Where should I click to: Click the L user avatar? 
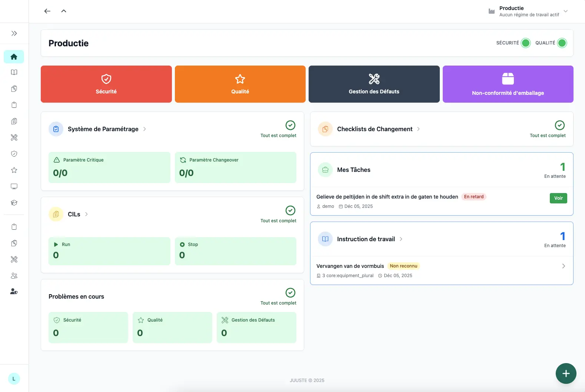[14, 379]
